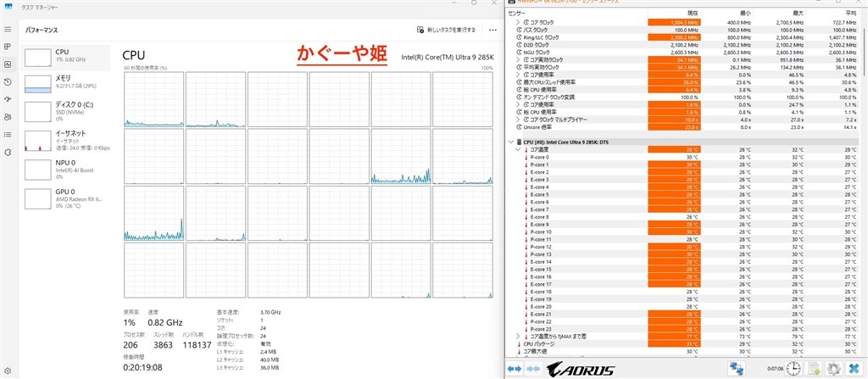Click 最大 column header in HWiNFO
Image resolution: width=868 pixels, height=379 pixels.
780,12
